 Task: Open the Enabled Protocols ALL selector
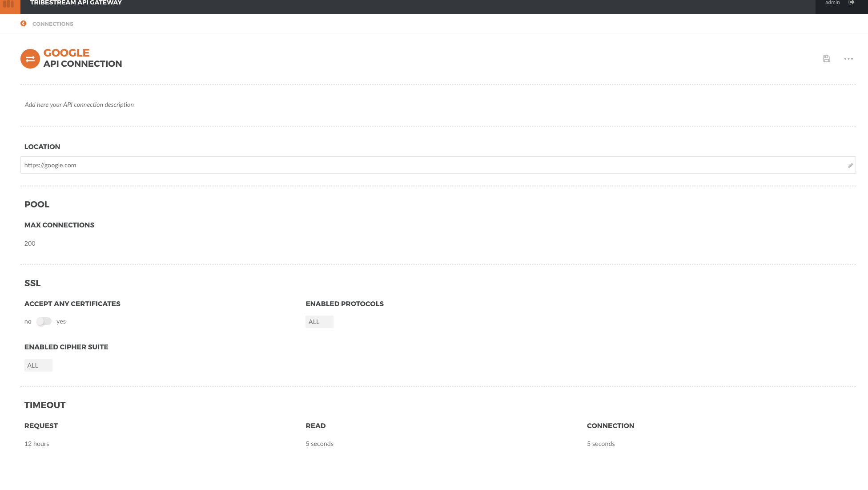click(x=319, y=322)
